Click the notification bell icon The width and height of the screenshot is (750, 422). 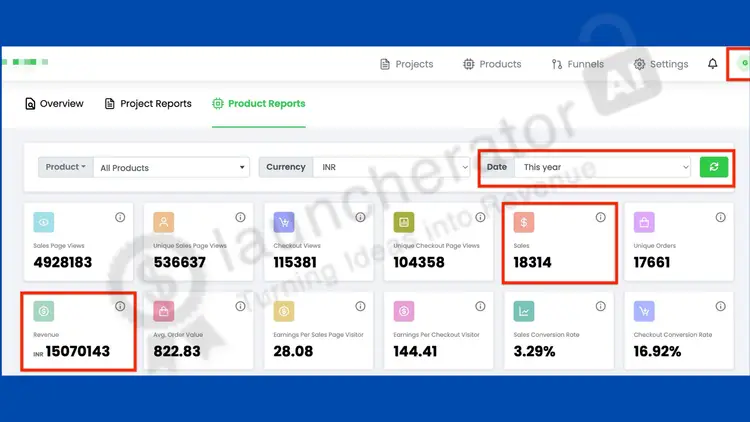tap(712, 64)
